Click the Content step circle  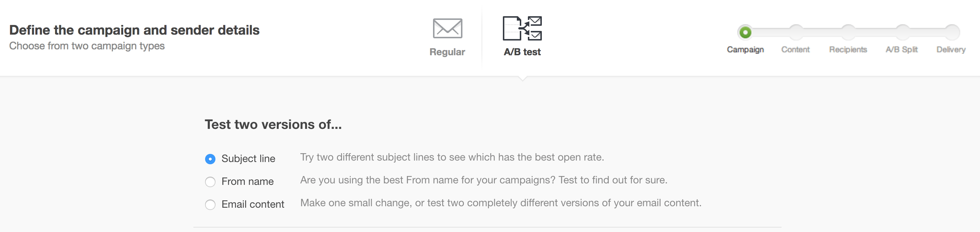pyautogui.click(x=795, y=32)
